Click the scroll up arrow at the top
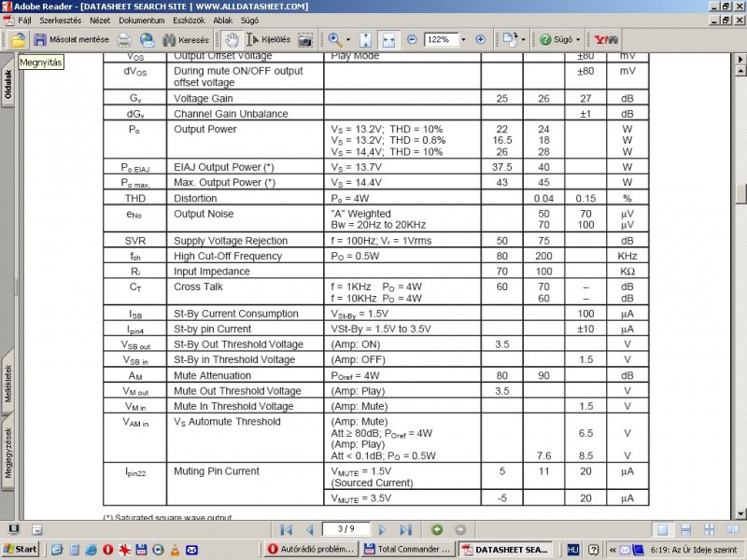This screenshot has width=747, height=560. pos(740,71)
